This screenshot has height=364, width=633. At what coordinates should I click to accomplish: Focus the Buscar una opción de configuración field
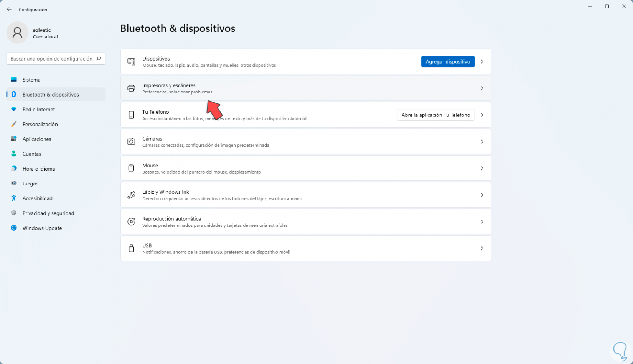pyautogui.click(x=51, y=59)
